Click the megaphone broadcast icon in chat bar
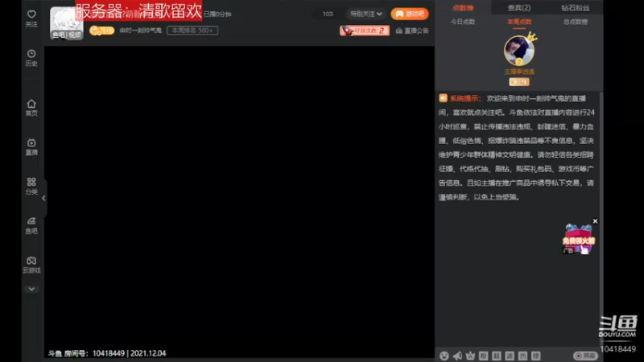 click(x=457, y=356)
